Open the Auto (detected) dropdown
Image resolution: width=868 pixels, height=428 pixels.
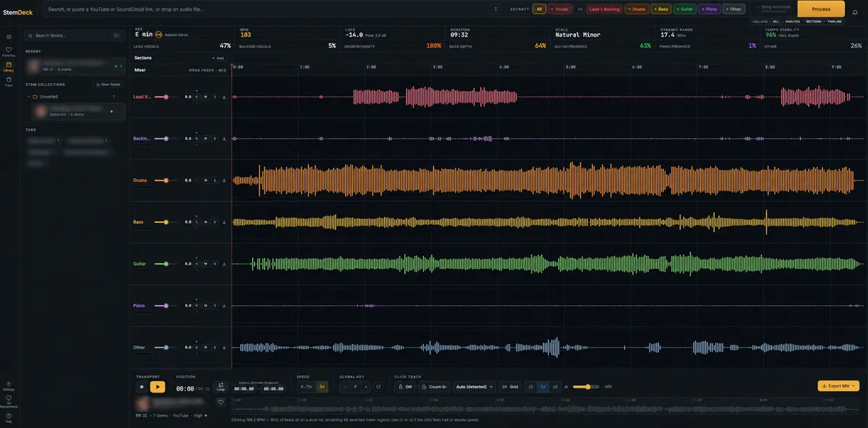[474, 387]
